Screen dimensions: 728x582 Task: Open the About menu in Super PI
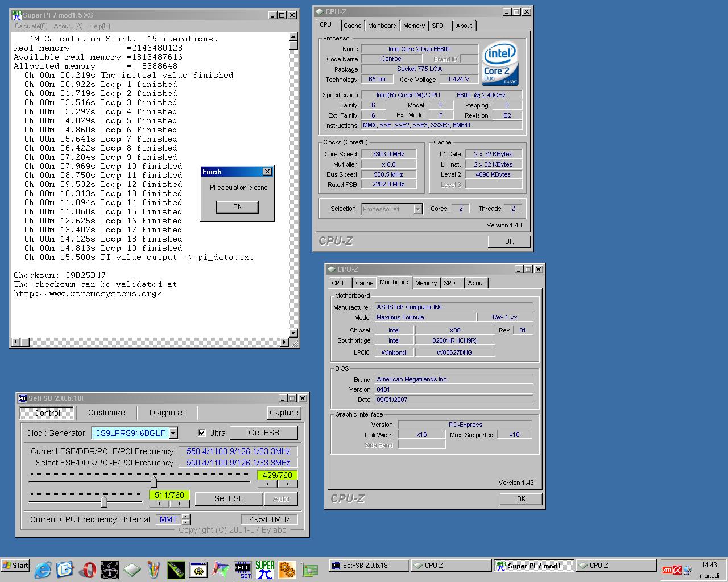coord(68,26)
